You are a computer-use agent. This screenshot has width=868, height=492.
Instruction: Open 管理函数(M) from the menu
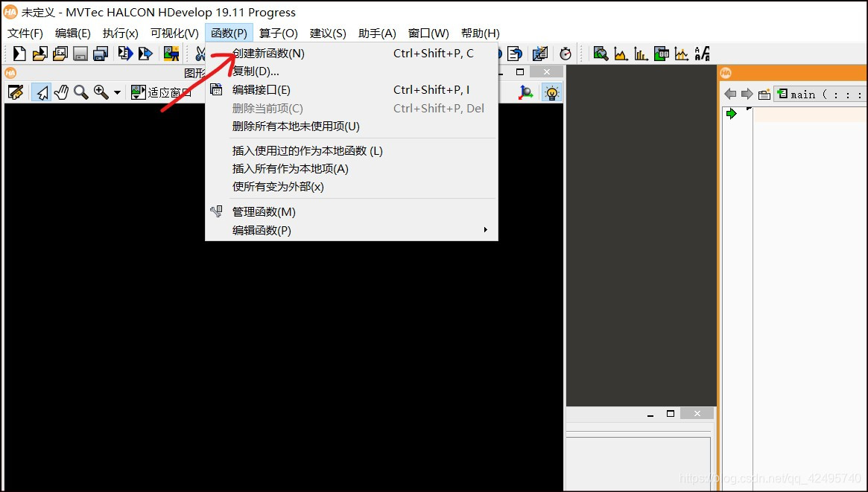click(352, 211)
